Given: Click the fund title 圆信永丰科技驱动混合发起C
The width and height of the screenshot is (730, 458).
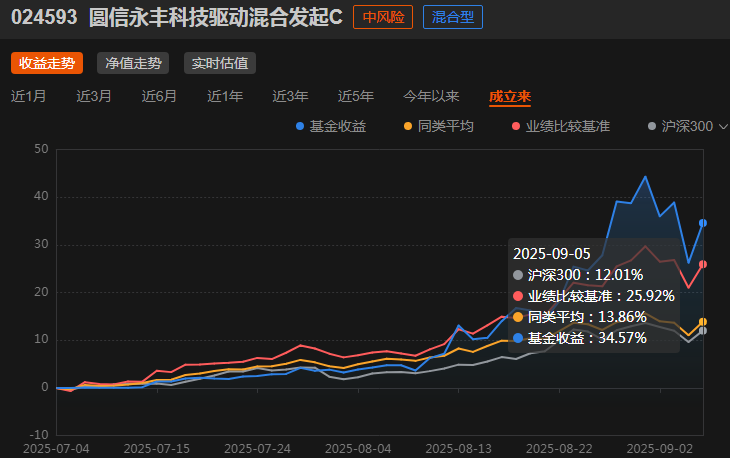Looking at the screenshot, I should coord(216,17).
